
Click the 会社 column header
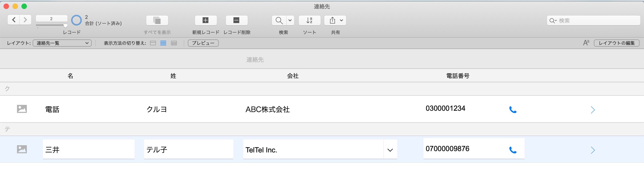pos(293,76)
